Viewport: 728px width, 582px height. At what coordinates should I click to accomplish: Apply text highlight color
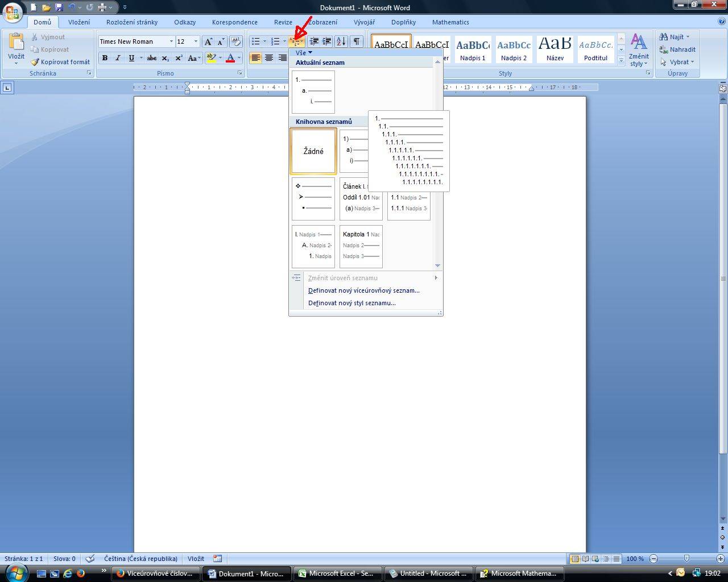pyautogui.click(x=211, y=58)
